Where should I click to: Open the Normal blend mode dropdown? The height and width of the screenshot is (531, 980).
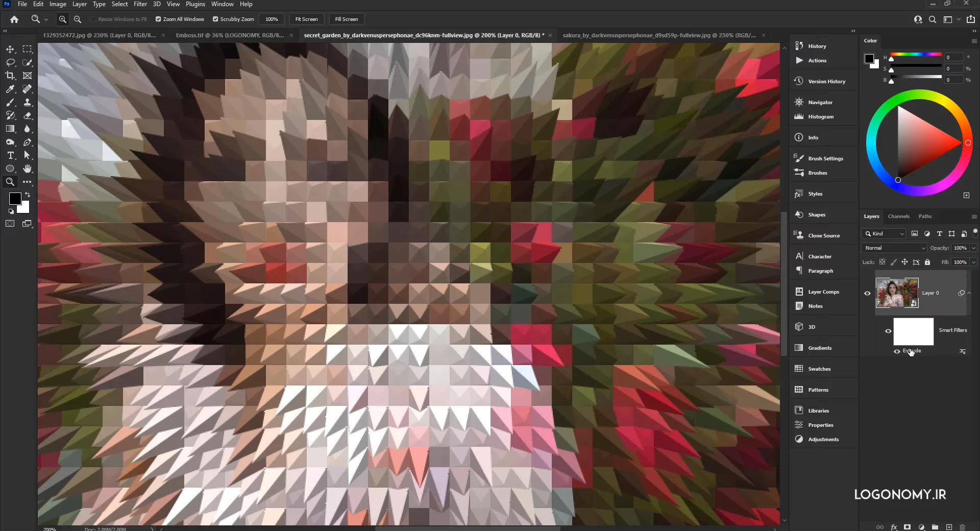(894, 248)
